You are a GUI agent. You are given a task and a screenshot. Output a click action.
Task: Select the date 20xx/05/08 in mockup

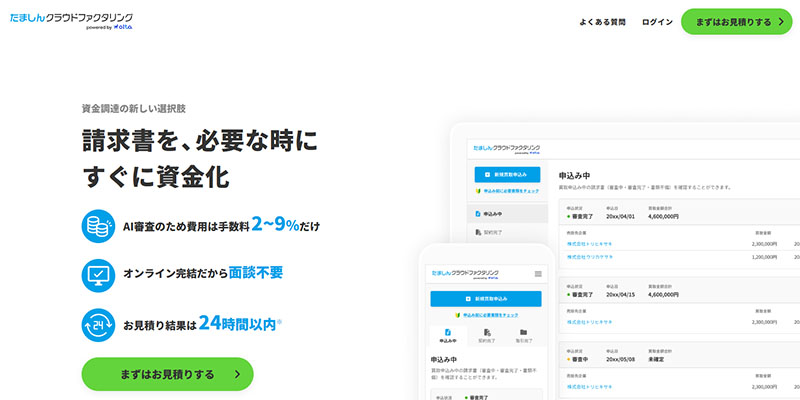click(620, 359)
